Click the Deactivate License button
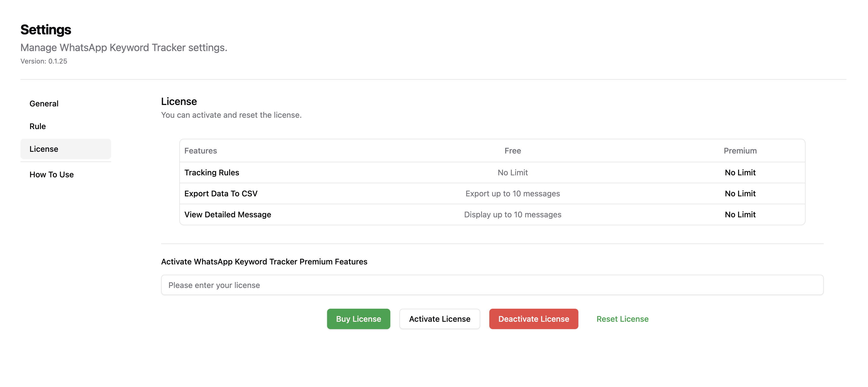The width and height of the screenshot is (868, 387). click(533, 319)
